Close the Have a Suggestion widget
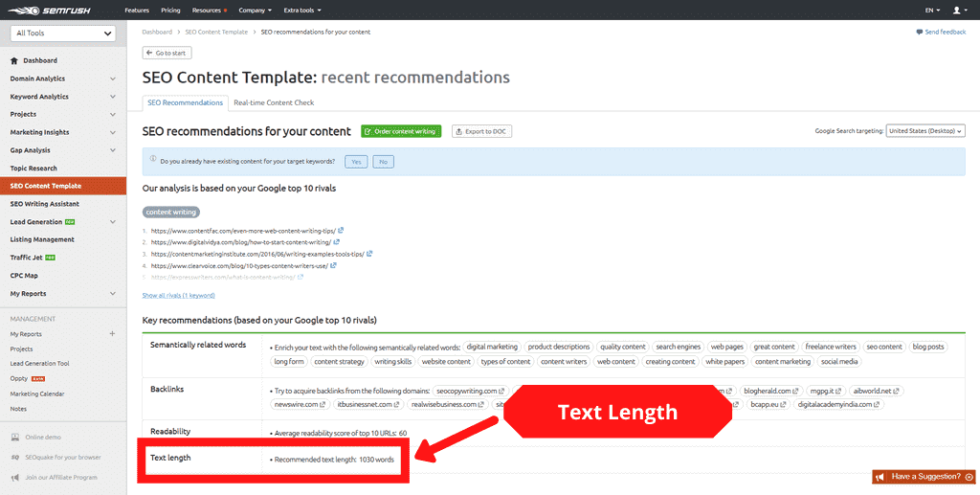Viewport: 980px width, 495px height. (x=969, y=477)
